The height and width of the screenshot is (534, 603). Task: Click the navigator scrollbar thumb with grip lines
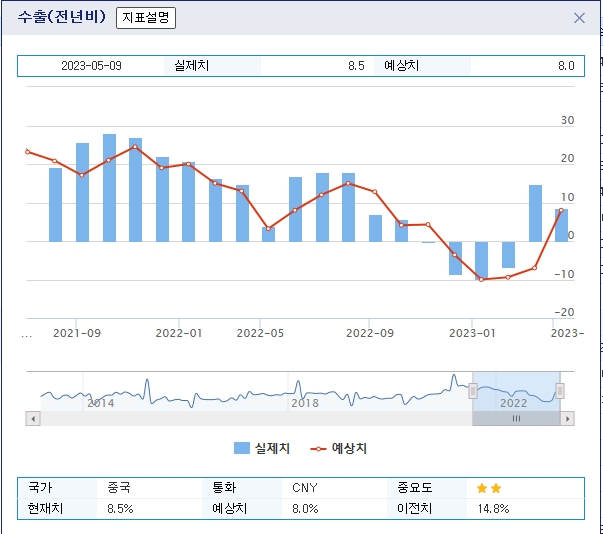(x=516, y=418)
